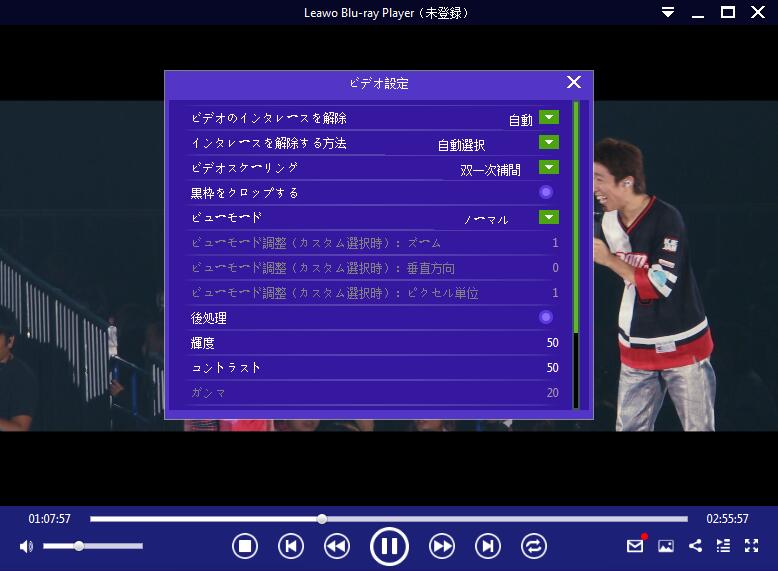
Task: Click the 後処理 row label
Action: point(208,318)
